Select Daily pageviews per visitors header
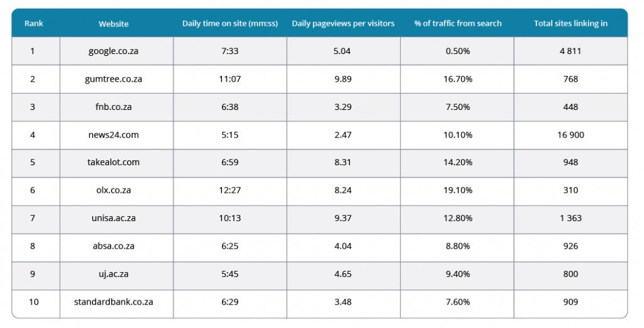The width and height of the screenshot is (644, 328). coord(343,23)
